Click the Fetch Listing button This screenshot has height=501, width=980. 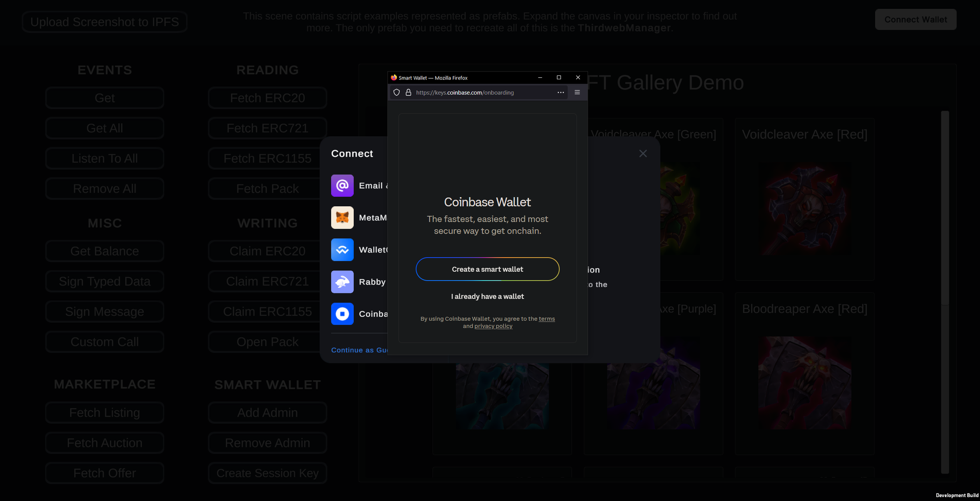coord(104,413)
